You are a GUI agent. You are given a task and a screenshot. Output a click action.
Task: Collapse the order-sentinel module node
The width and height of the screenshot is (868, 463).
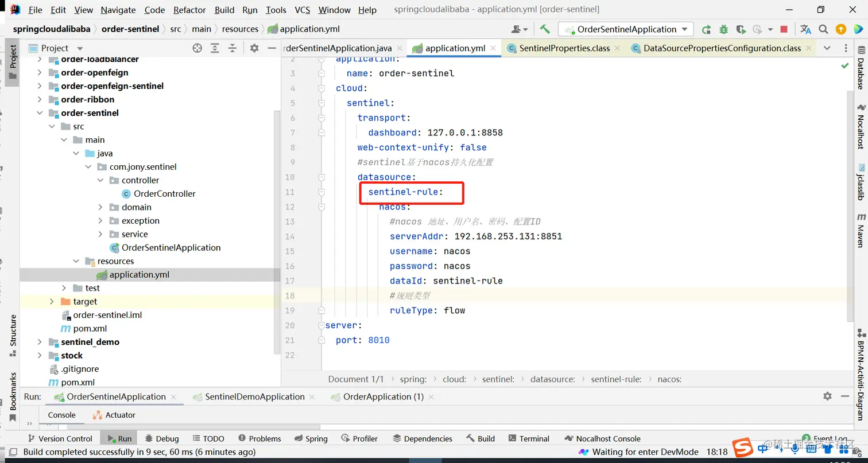point(40,113)
